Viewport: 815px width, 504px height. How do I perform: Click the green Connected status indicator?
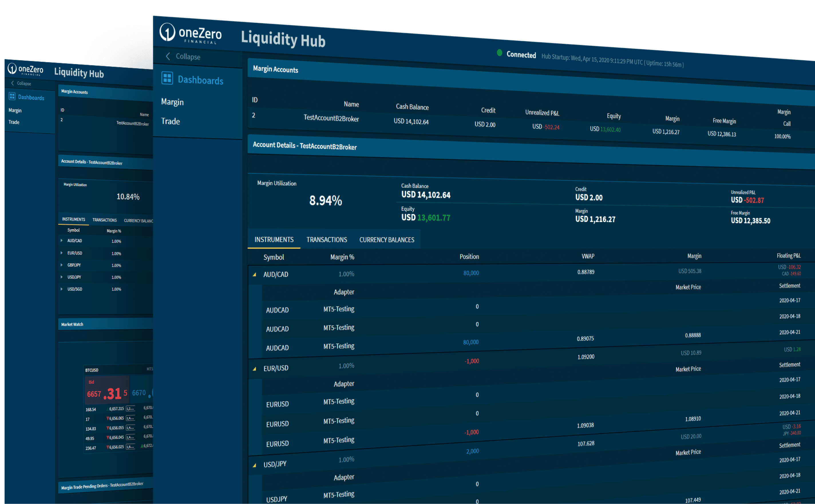(x=499, y=53)
